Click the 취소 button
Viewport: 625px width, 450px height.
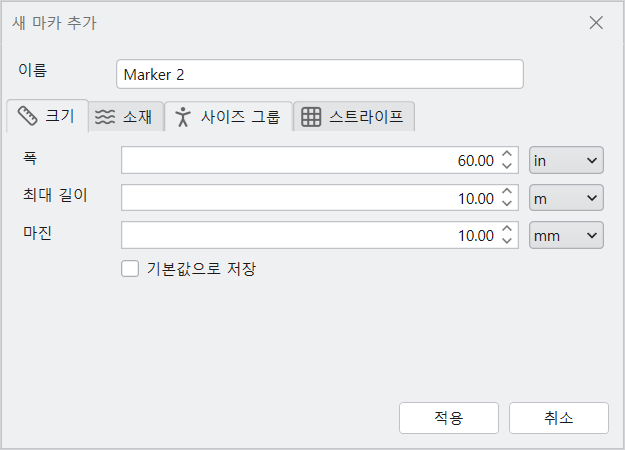coord(559,418)
